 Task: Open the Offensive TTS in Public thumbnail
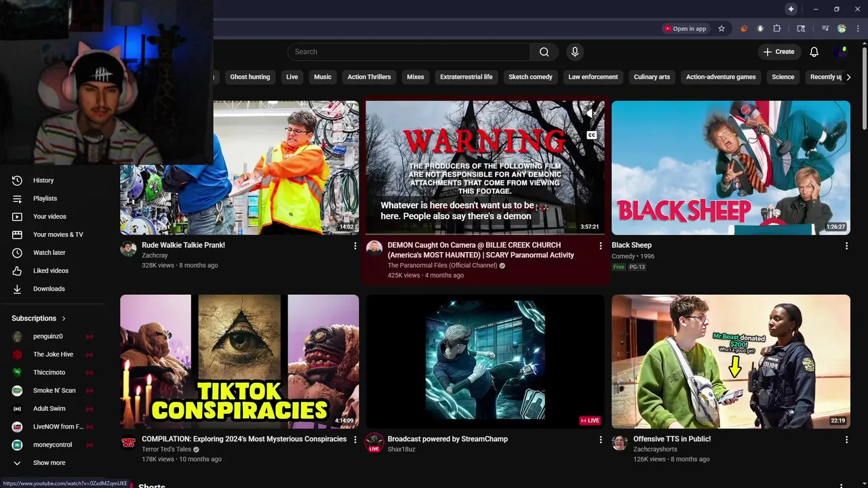click(x=730, y=361)
